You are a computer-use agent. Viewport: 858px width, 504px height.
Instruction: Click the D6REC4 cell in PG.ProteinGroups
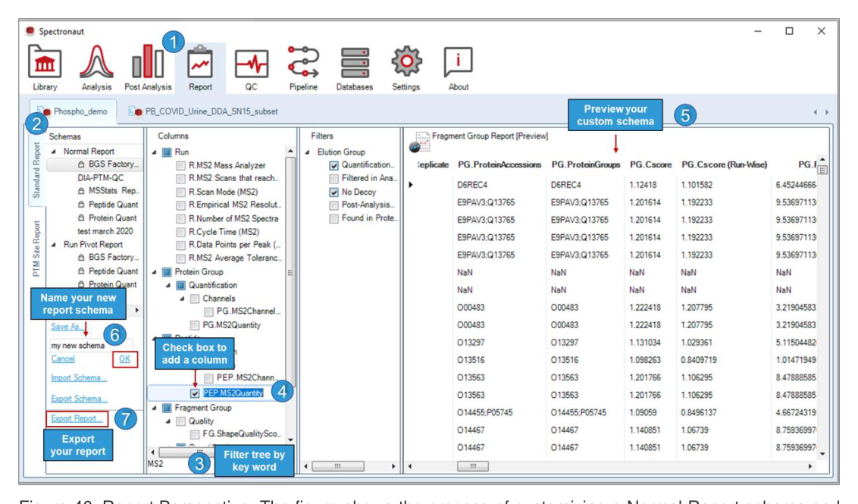click(x=565, y=185)
